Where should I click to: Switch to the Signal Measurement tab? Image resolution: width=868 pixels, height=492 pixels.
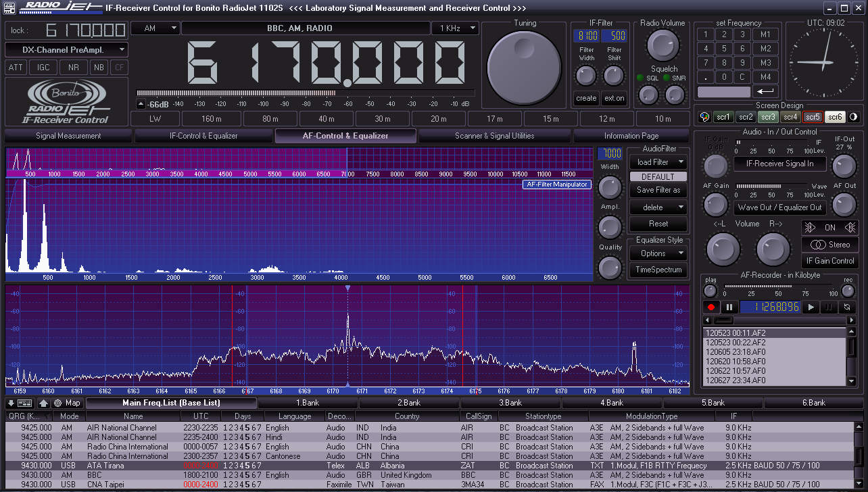(68, 136)
